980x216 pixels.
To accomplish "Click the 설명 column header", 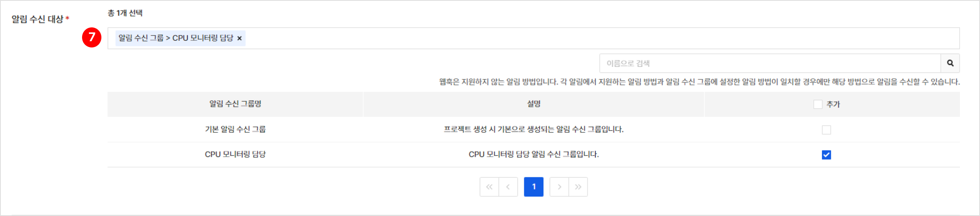I will pyautogui.click(x=533, y=104).
